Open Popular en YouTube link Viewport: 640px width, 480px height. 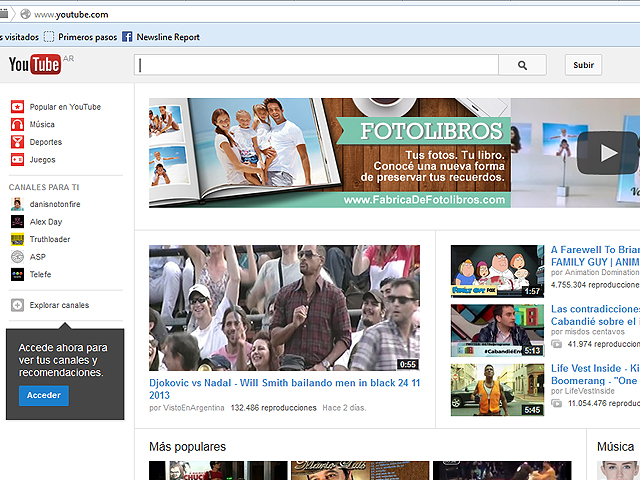(x=65, y=107)
